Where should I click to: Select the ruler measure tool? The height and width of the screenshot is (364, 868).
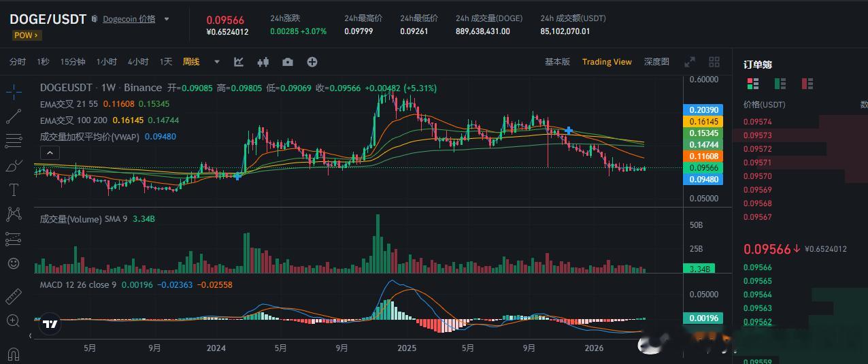tap(14, 297)
